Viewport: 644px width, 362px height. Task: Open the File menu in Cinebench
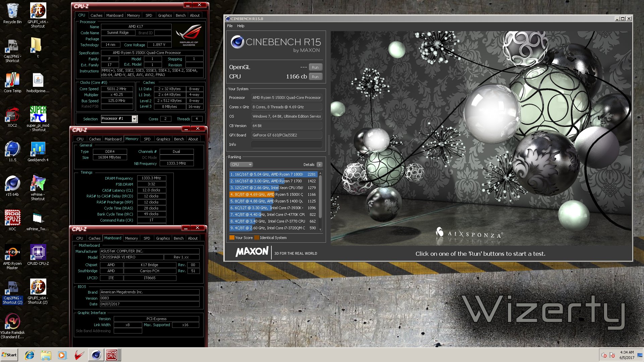tap(230, 26)
